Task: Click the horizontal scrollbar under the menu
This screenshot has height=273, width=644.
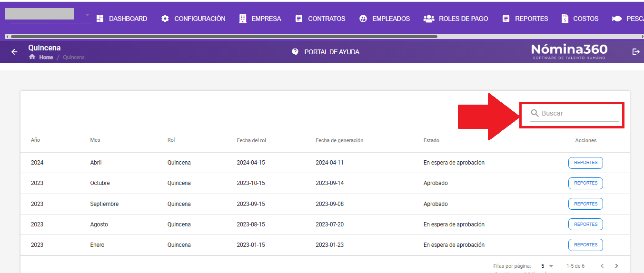Action: coord(224,36)
